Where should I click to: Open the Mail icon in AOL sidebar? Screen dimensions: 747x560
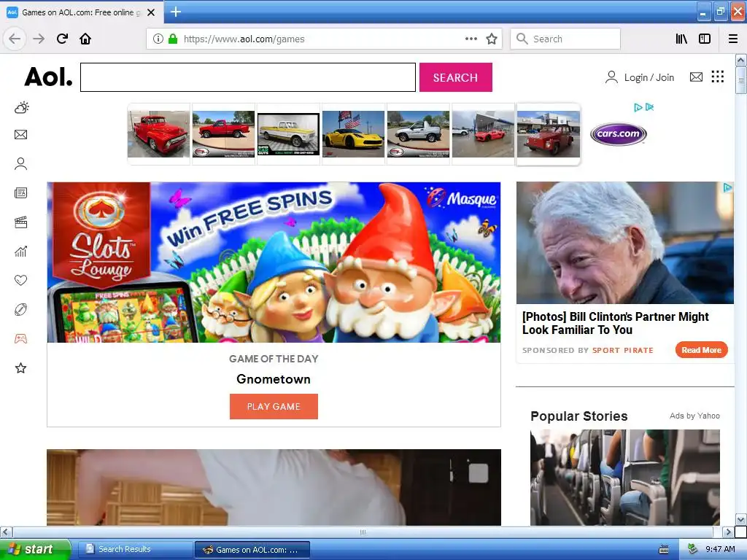point(20,135)
